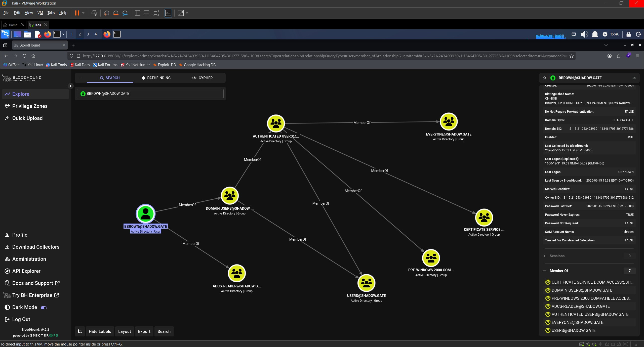This screenshot has height=347, width=644.
Task: Click the Hide Labels button
Action: tap(100, 331)
